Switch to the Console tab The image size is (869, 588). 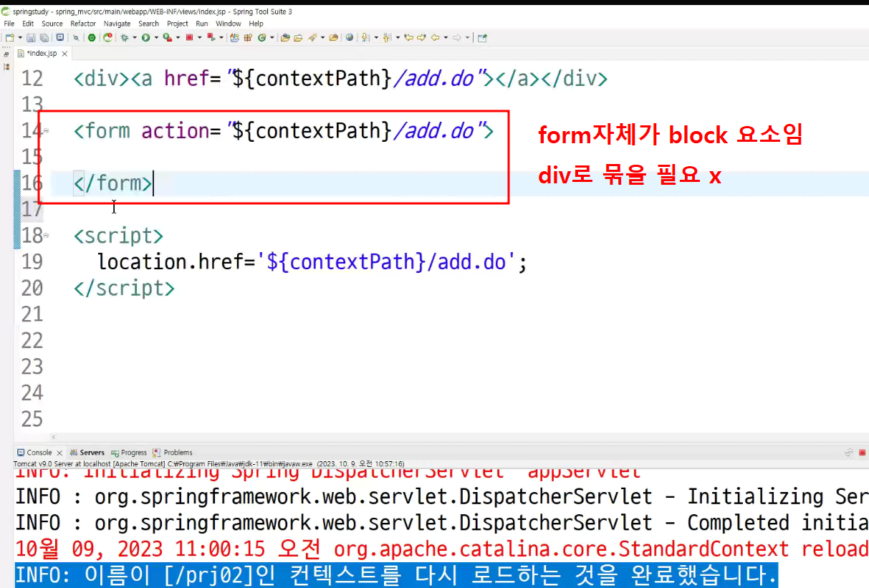click(39, 453)
